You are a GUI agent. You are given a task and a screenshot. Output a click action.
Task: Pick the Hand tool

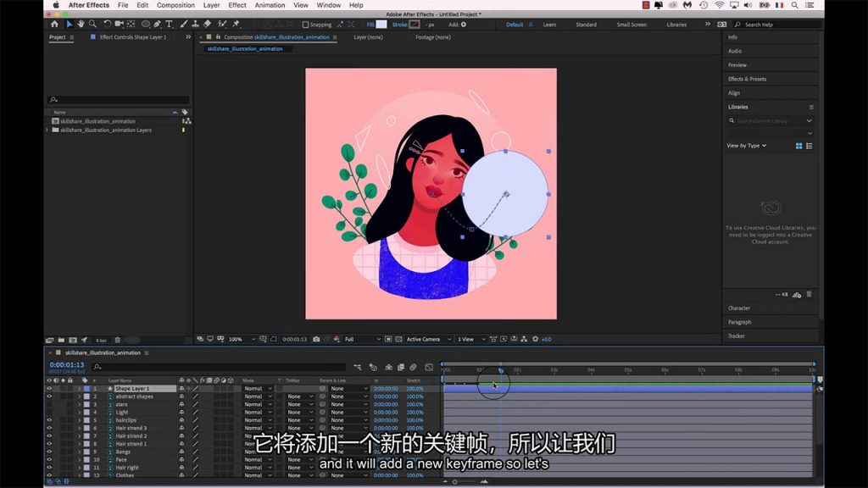[x=81, y=25]
